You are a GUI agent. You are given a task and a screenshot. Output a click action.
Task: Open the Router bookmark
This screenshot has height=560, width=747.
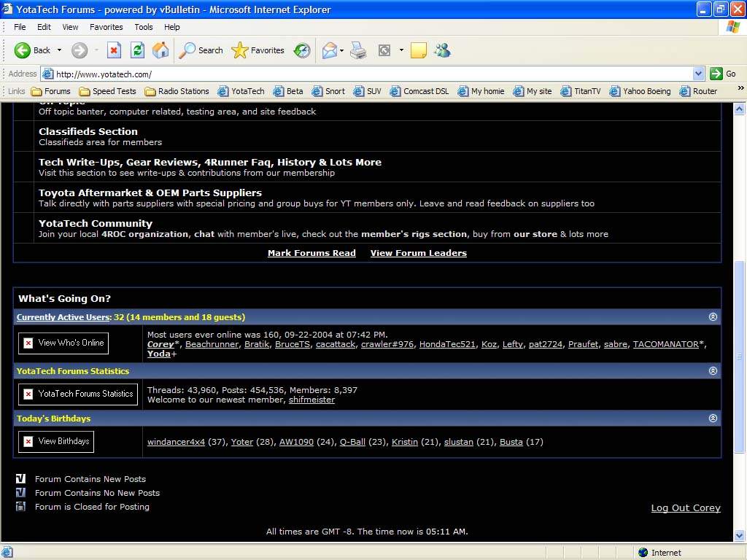coord(698,91)
